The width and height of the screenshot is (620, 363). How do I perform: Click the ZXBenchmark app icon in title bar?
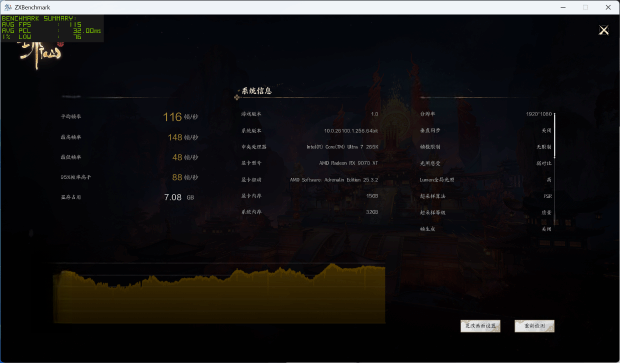click(x=8, y=7)
